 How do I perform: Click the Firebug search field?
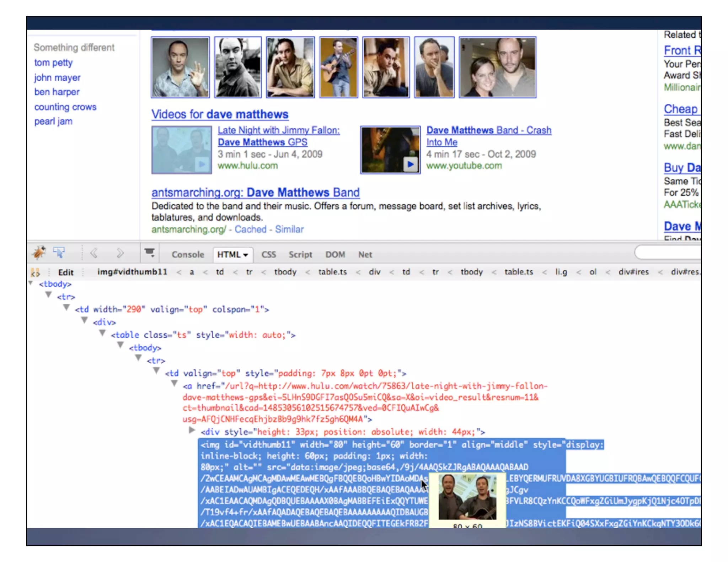(668, 253)
